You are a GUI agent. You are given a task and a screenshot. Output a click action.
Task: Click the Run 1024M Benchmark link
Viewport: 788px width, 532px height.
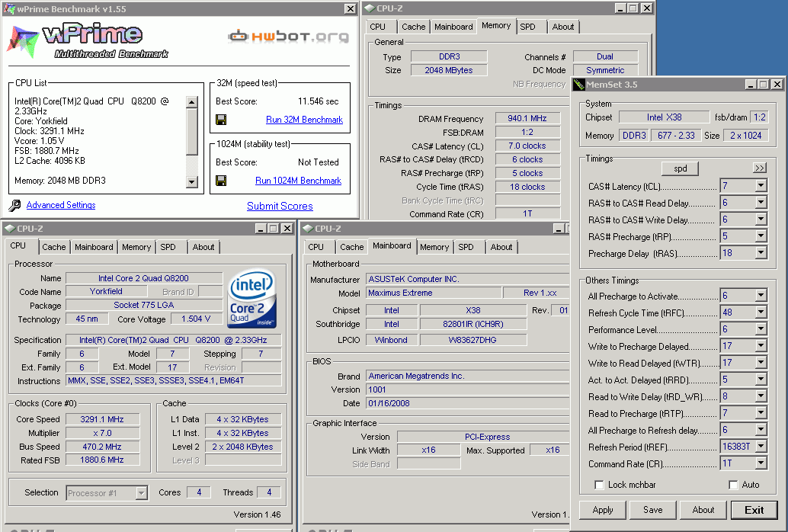tap(299, 181)
